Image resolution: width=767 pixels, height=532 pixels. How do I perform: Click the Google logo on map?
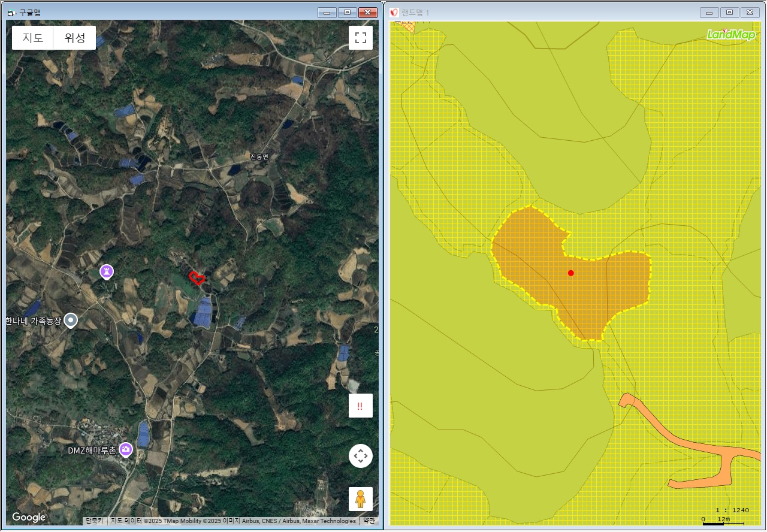(29, 517)
